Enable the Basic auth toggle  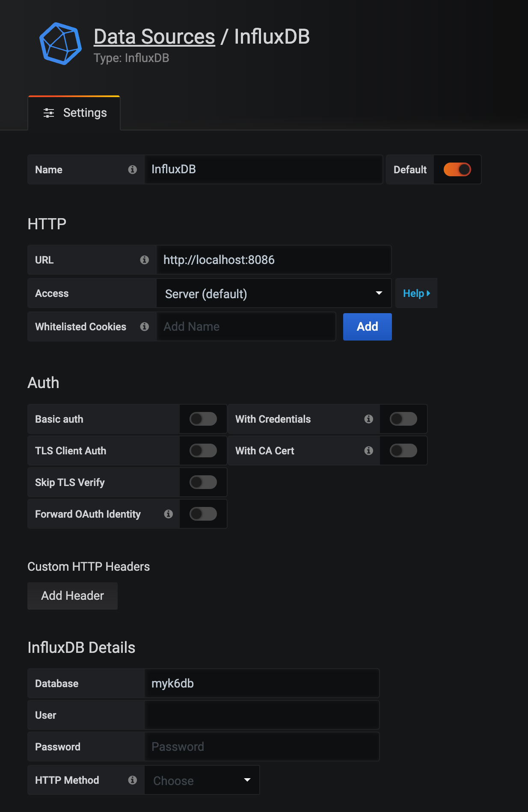203,419
